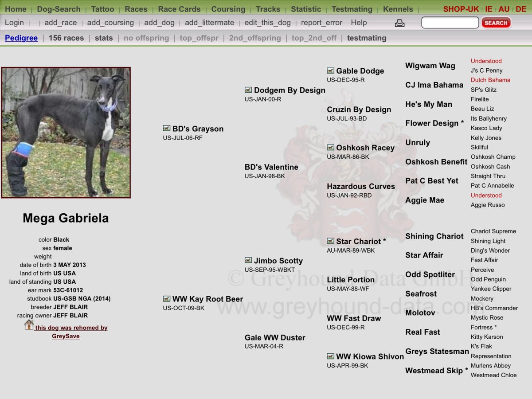
Task: Click photo icon beside Jimbo Scotty
Action: [248, 261]
